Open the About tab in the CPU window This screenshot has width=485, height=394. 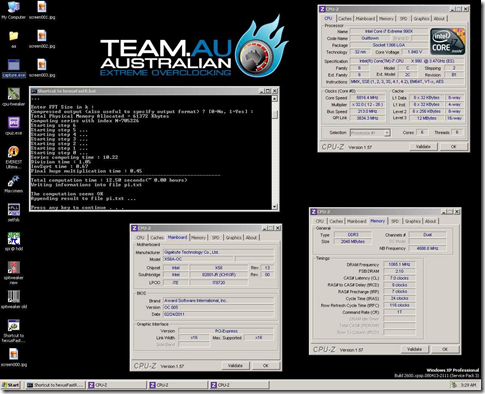click(439, 19)
